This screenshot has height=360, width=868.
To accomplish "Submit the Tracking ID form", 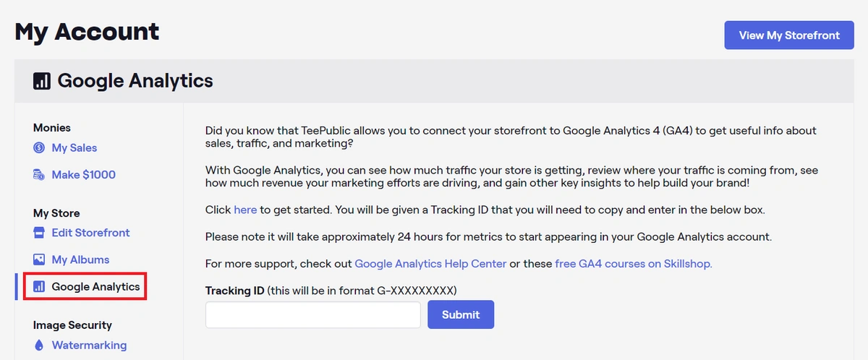I will pyautogui.click(x=461, y=314).
